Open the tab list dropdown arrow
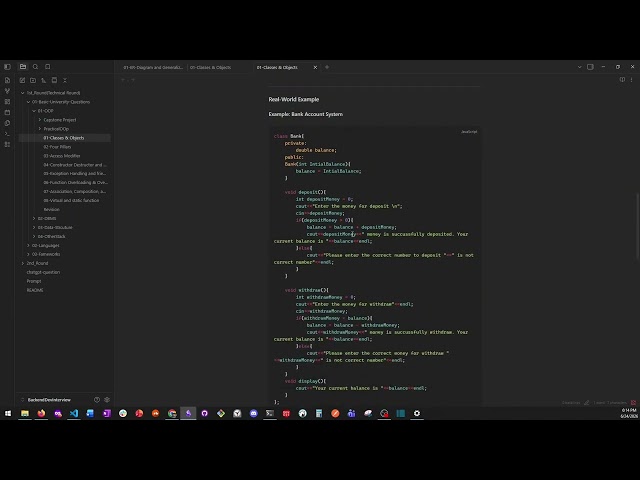This screenshot has height=480, width=640. coord(579,67)
